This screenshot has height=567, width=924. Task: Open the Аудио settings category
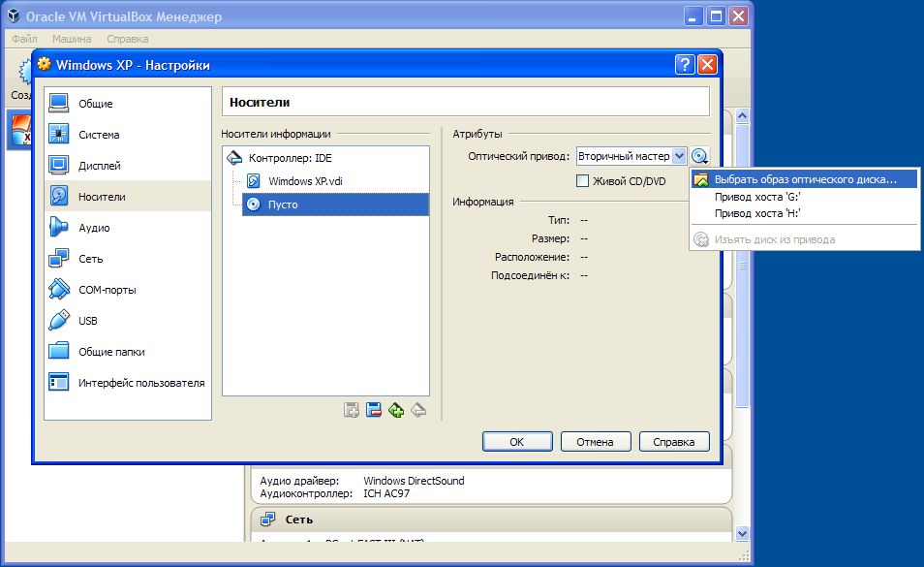[128, 228]
